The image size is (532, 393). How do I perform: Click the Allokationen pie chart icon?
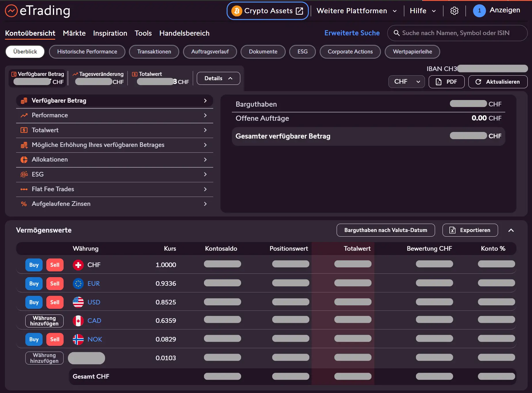24,160
